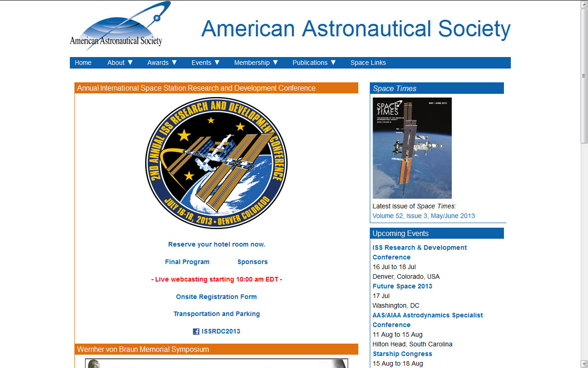Click the scrollbar up arrow

[584, 4]
